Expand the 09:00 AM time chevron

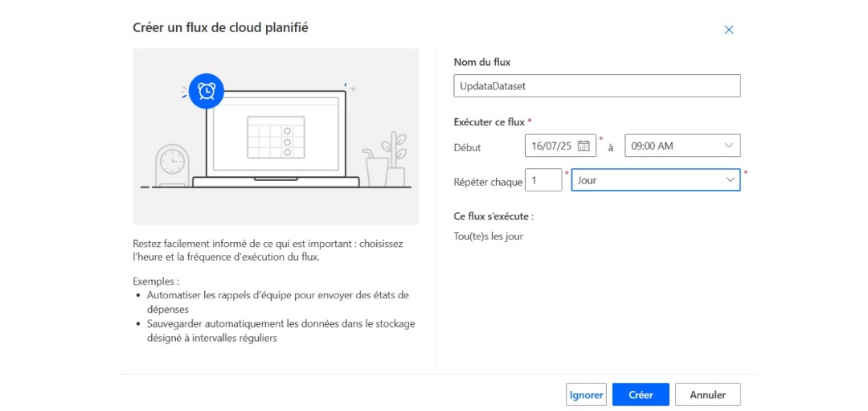click(x=729, y=146)
